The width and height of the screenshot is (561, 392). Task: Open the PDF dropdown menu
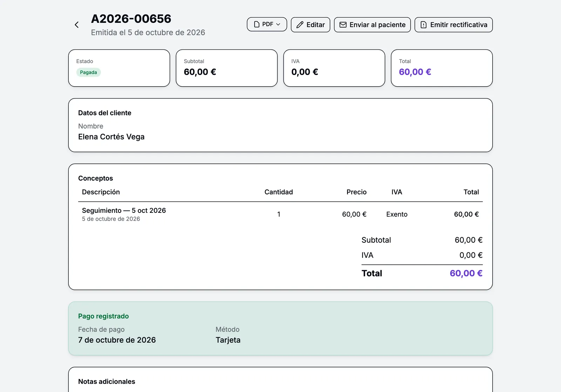click(x=267, y=25)
